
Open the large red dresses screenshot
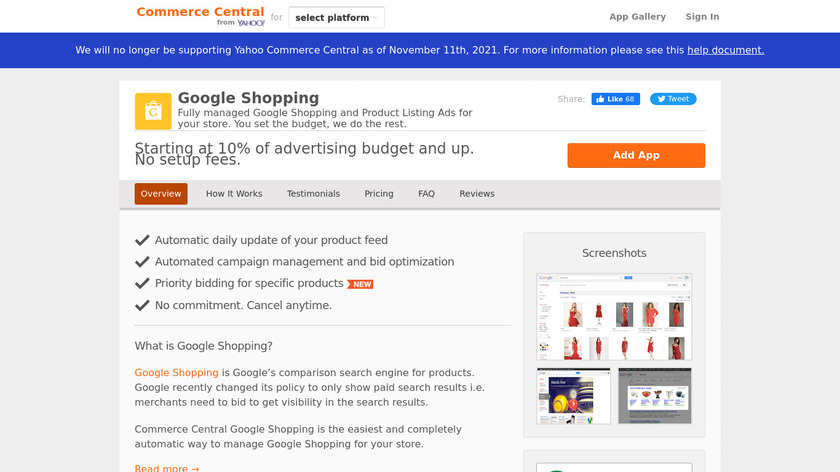tap(614, 317)
